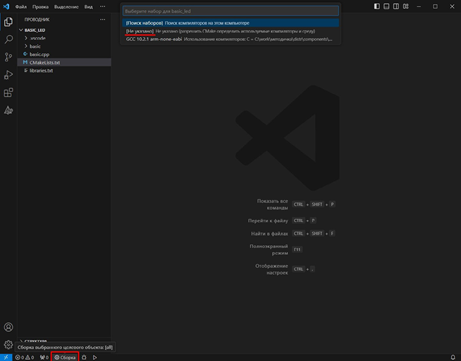
Task: Click the Сборка build button in status bar
Action: (65, 357)
